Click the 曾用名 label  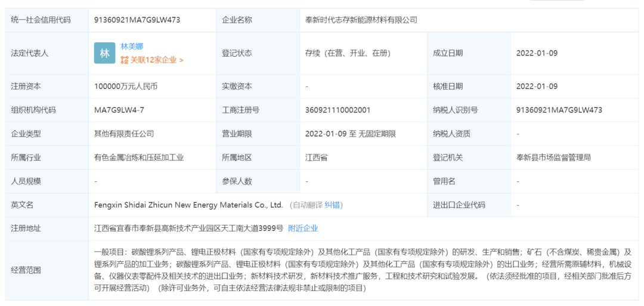[x=444, y=181]
